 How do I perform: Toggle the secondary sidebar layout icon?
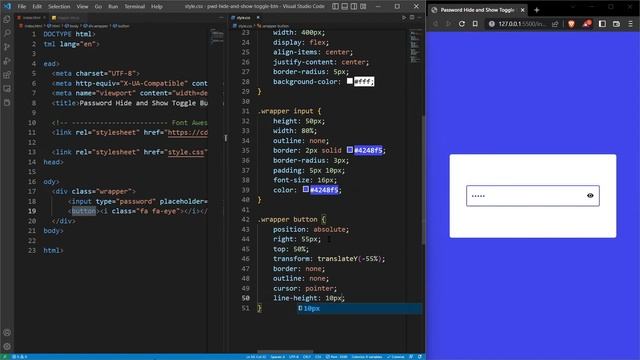click(x=354, y=6)
